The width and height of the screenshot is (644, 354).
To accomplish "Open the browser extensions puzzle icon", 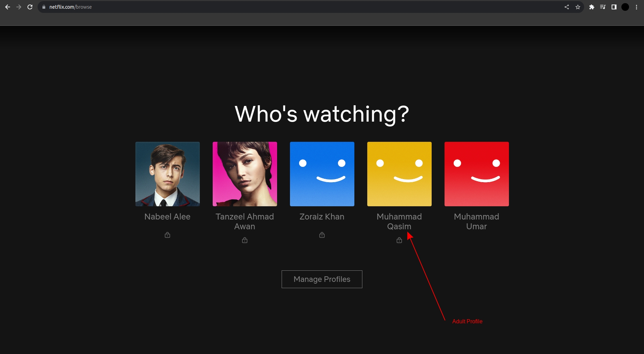I will point(592,7).
